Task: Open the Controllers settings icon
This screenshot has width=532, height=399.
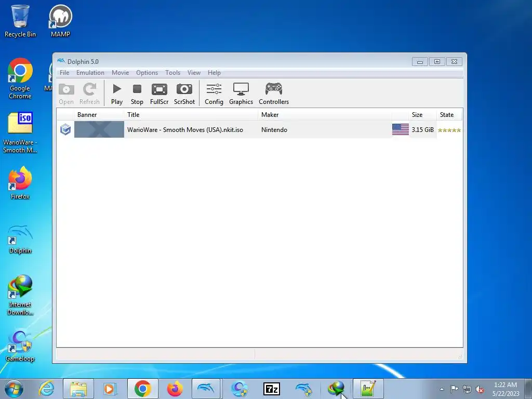Action: [x=274, y=94]
